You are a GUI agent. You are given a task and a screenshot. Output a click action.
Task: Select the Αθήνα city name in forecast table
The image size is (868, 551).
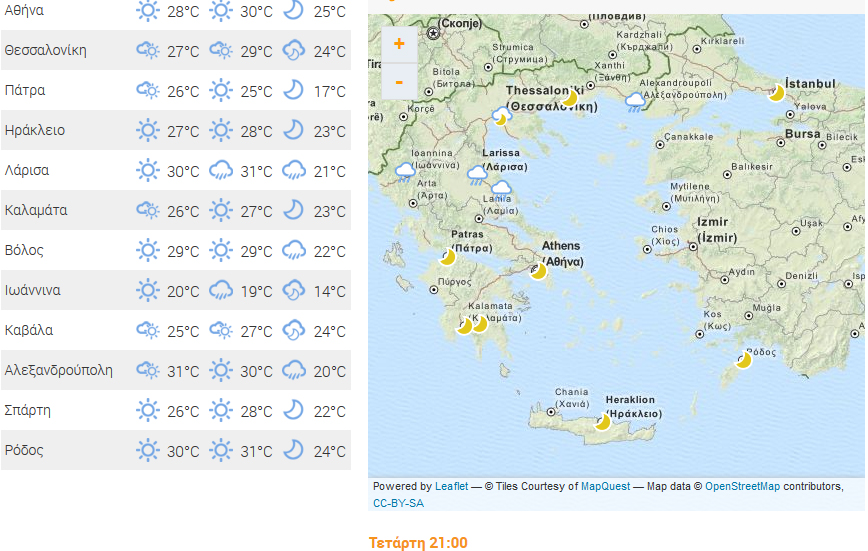point(23,11)
